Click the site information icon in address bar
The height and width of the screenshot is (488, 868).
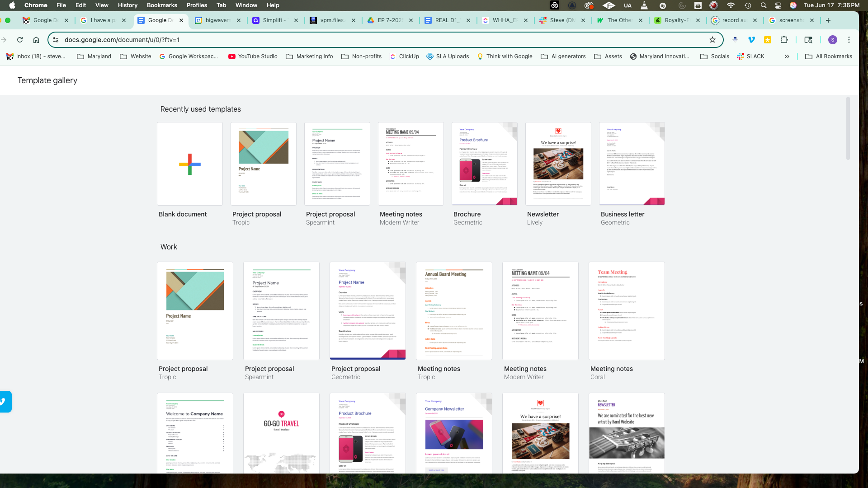tap(56, 40)
